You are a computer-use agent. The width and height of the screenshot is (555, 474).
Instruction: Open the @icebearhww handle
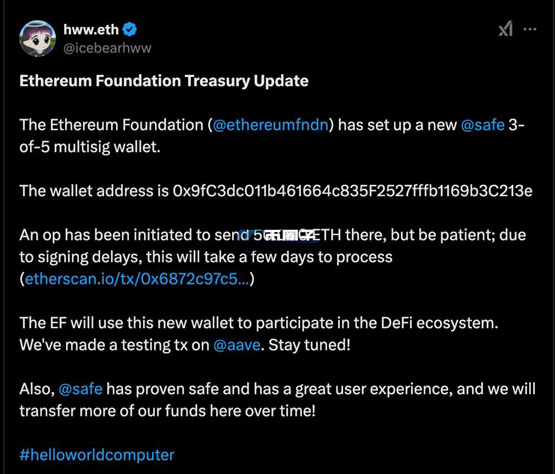pos(107,48)
